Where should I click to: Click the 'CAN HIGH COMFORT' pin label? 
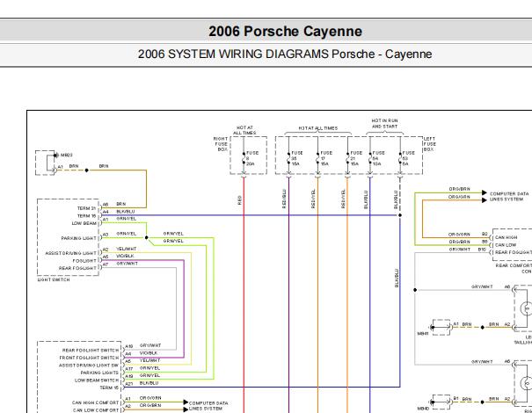coord(95,402)
